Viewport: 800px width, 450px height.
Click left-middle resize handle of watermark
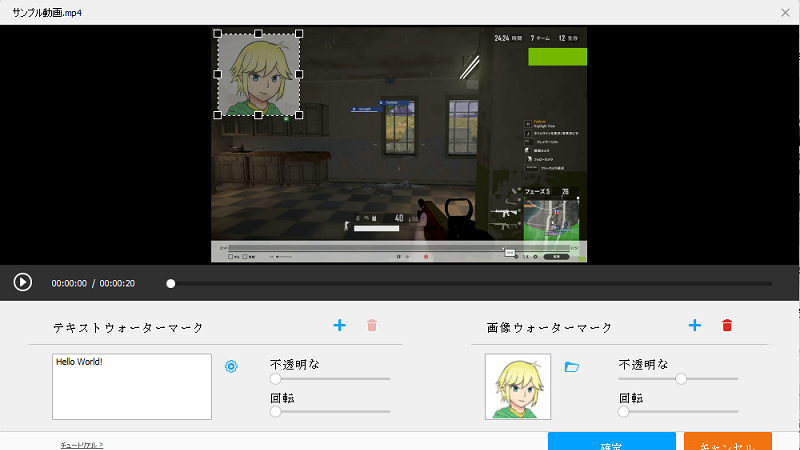click(x=218, y=74)
